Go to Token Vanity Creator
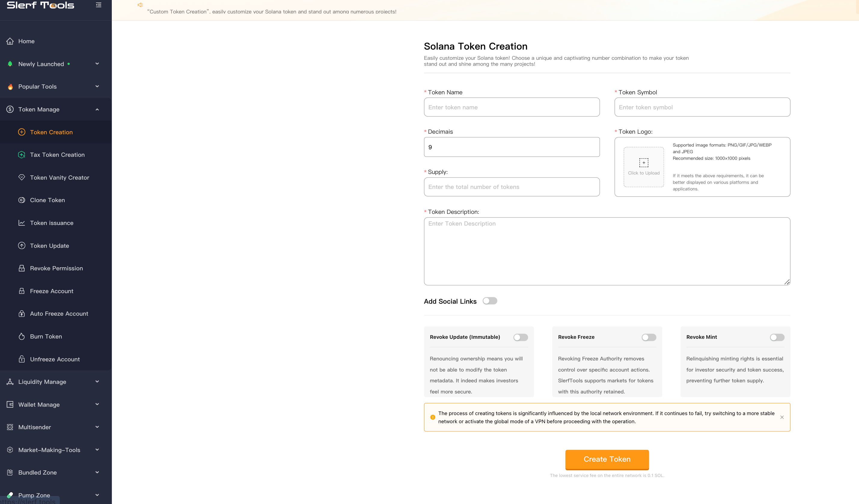This screenshot has width=859, height=504. [x=56, y=178]
